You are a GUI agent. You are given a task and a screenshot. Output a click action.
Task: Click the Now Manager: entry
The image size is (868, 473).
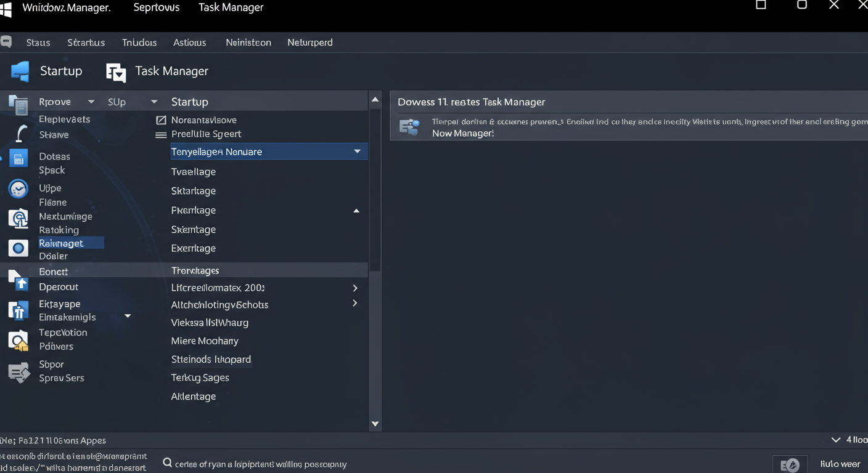(463, 133)
